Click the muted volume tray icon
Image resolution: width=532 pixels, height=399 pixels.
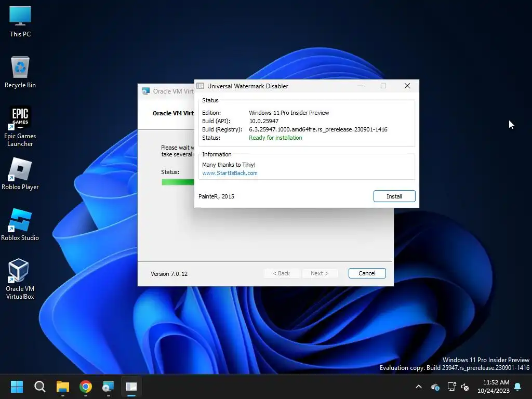click(x=465, y=387)
